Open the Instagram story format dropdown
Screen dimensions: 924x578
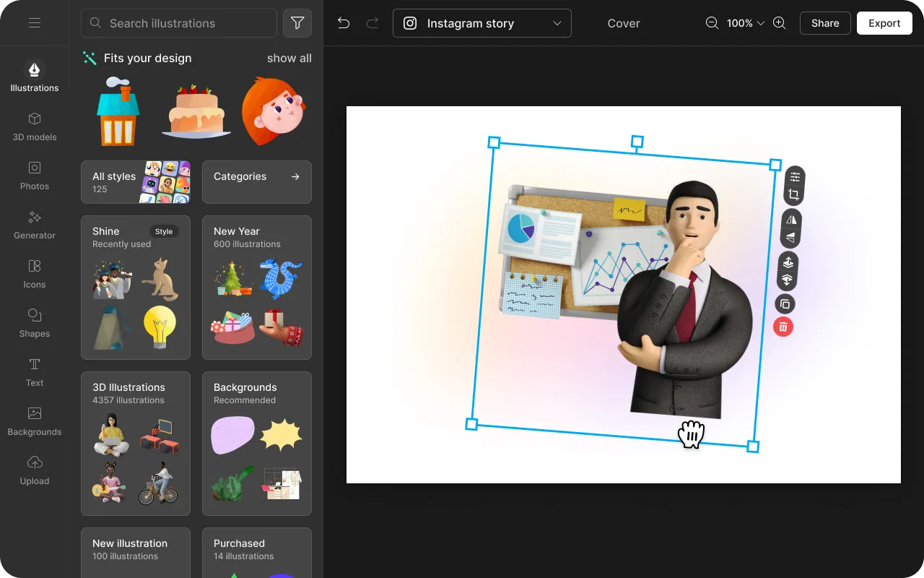[x=482, y=23]
